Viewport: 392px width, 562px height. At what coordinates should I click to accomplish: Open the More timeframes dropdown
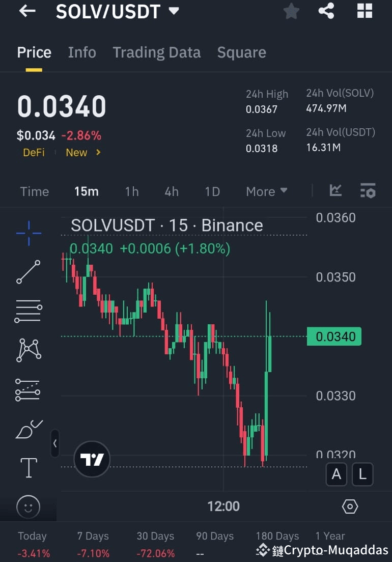(266, 191)
